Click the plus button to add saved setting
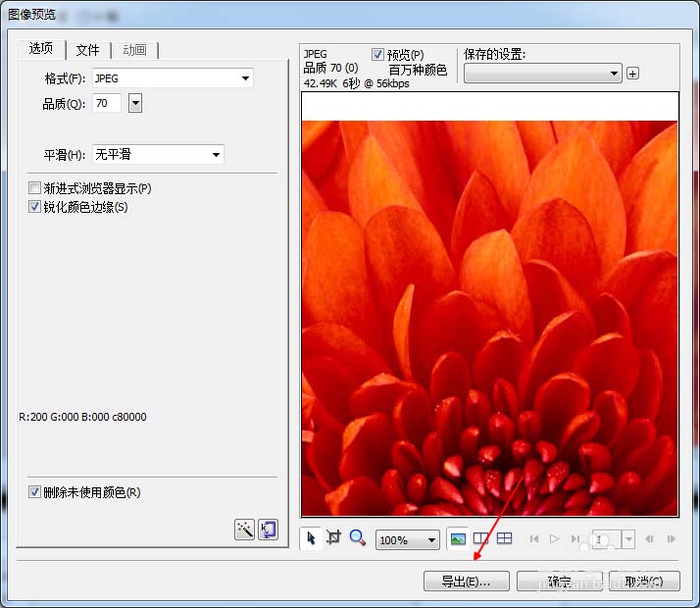Screen dimensions: 700x608 pyautogui.click(x=632, y=74)
